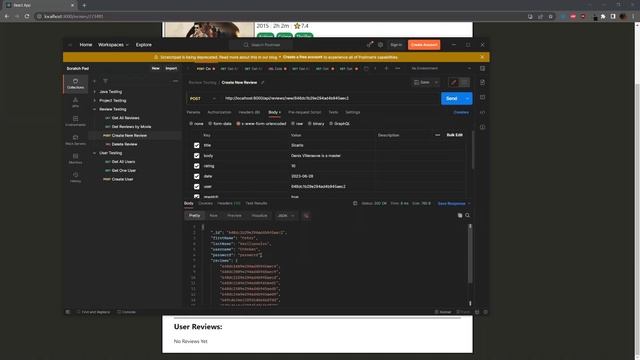Click the plus icon to create collection
Screen dimensions: 640x360
95,81
